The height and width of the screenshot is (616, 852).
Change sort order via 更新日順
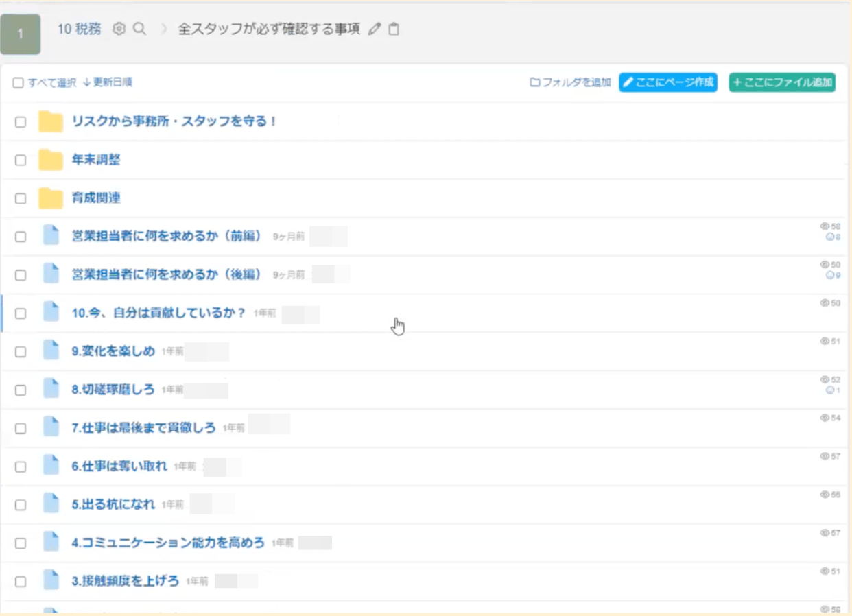click(107, 82)
